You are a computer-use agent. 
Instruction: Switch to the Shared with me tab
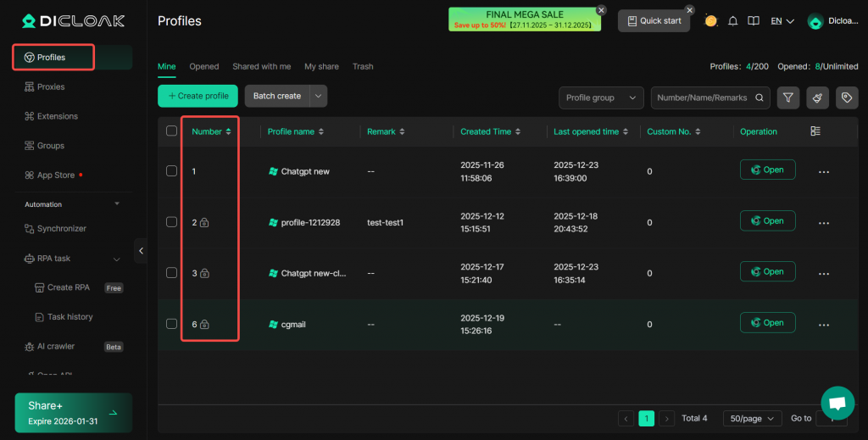coord(261,66)
